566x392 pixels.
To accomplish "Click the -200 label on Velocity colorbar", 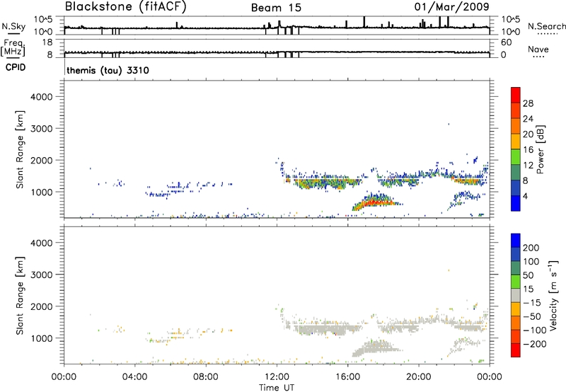I will coord(535,344).
